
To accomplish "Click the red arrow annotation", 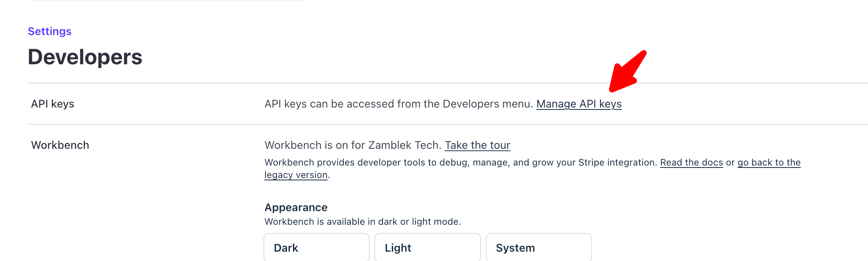I will (627, 72).
